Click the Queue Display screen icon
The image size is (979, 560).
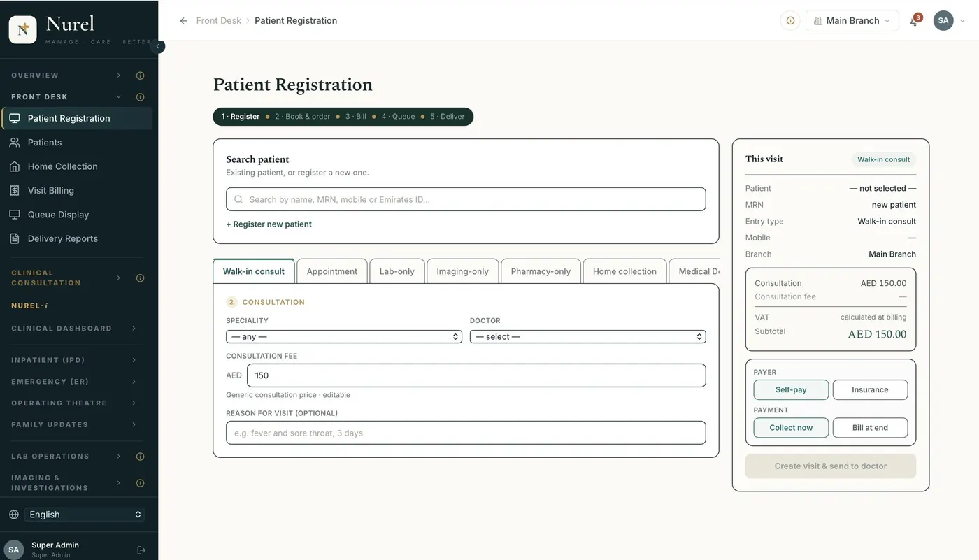click(x=15, y=215)
